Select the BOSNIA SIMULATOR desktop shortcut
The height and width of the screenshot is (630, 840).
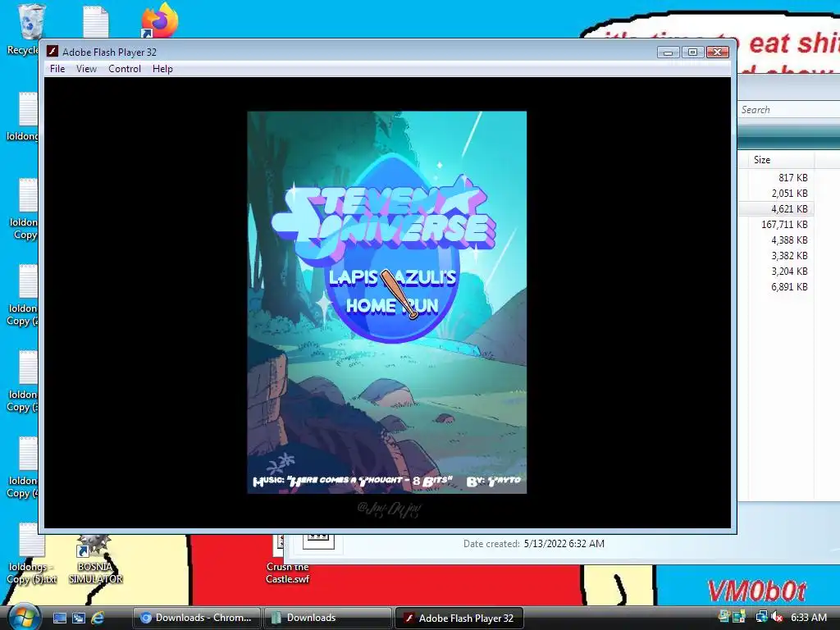point(95,559)
